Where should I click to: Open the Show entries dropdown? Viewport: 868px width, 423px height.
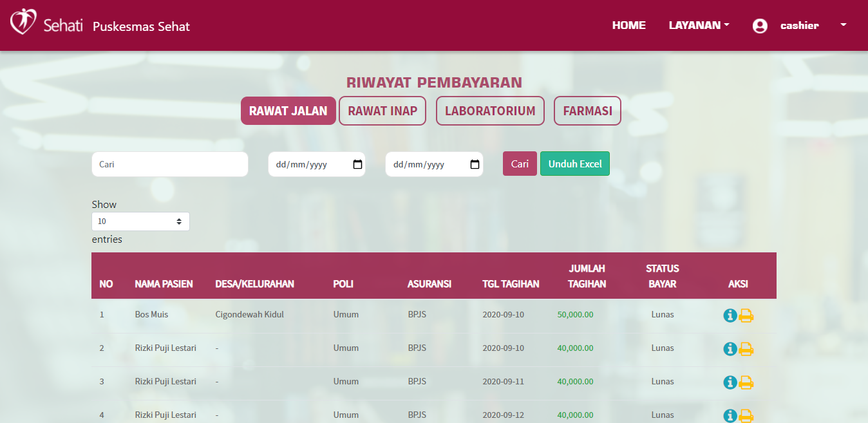click(x=140, y=221)
